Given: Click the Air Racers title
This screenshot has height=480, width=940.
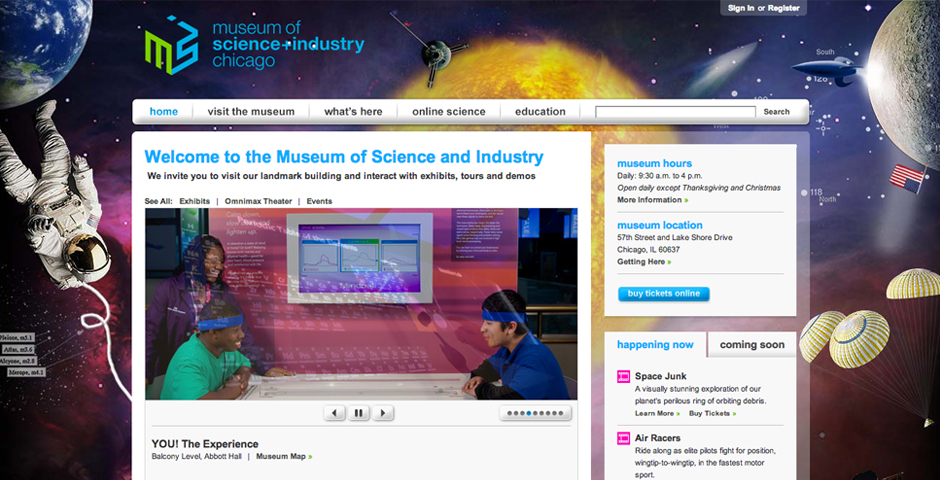Looking at the screenshot, I should tap(658, 438).
